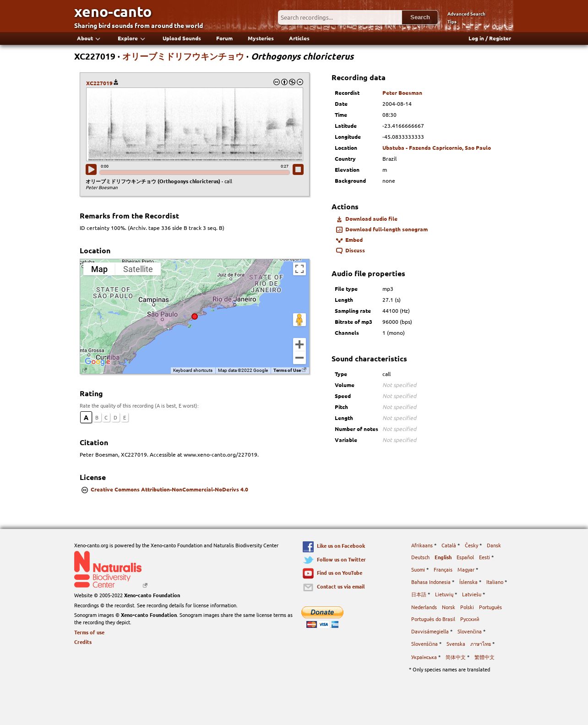Rate the recording quality D

(x=115, y=418)
